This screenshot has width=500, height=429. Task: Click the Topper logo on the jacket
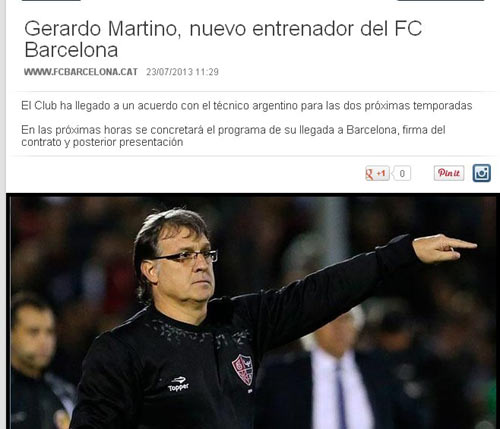[x=178, y=384]
